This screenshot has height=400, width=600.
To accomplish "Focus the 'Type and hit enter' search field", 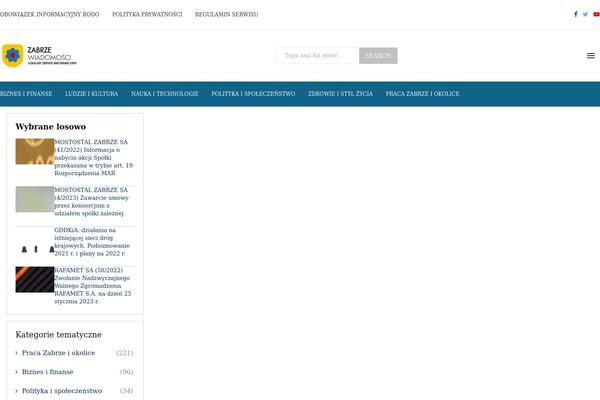I will point(317,56).
